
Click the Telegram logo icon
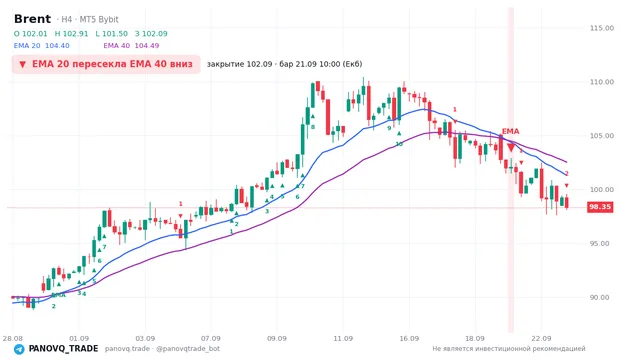tap(19, 349)
